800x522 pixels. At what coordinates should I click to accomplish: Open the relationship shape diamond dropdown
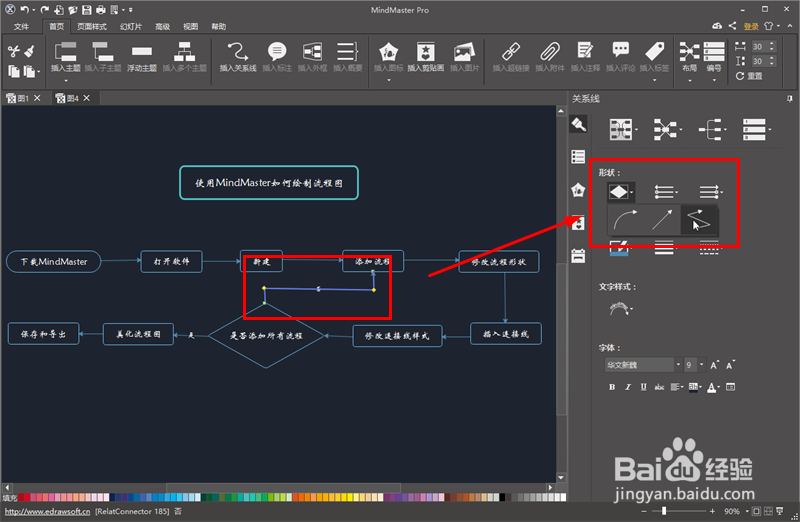point(620,192)
